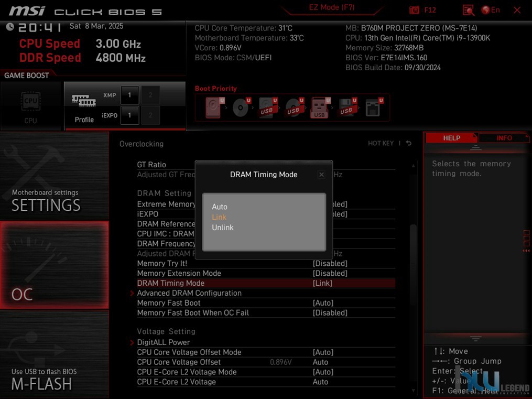Open Memory Try It! value dropdown

pyautogui.click(x=330, y=263)
